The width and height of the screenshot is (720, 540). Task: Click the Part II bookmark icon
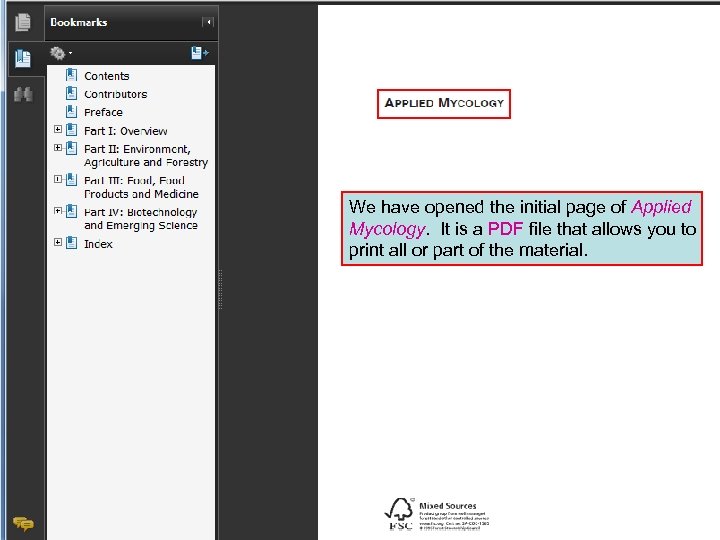pyautogui.click(x=71, y=148)
